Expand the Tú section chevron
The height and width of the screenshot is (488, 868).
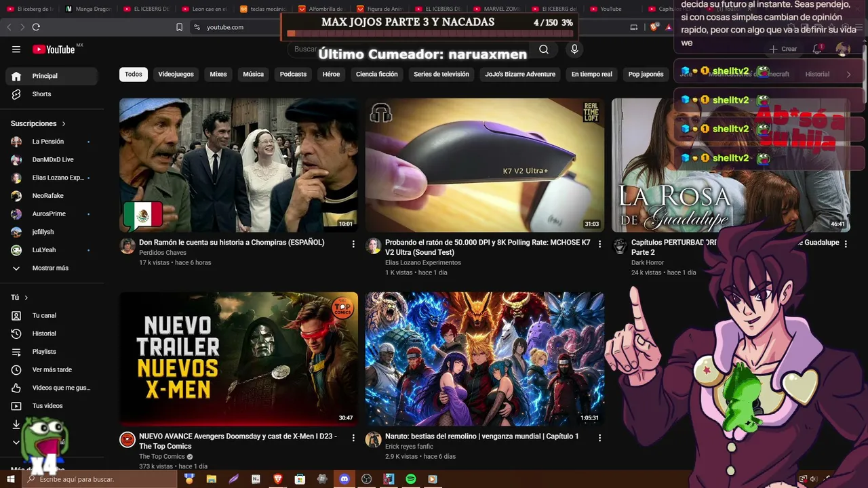pos(26,298)
